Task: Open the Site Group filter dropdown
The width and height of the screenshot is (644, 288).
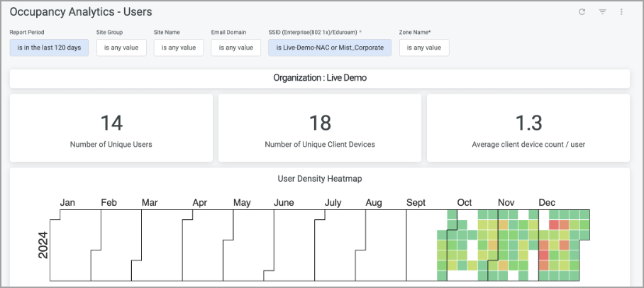Action: (x=121, y=48)
